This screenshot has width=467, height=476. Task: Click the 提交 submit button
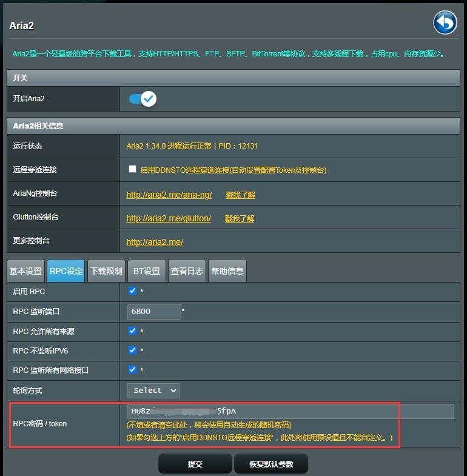(x=195, y=464)
